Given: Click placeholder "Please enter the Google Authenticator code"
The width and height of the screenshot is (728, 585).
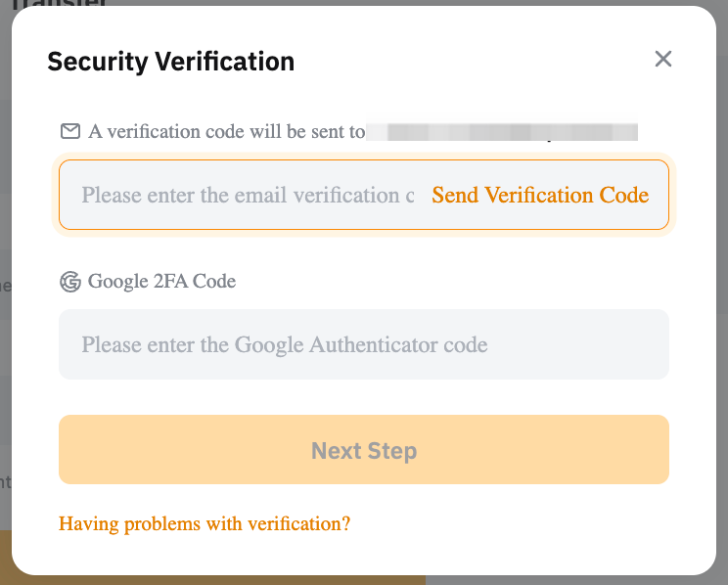Looking at the screenshot, I should tap(284, 344).
